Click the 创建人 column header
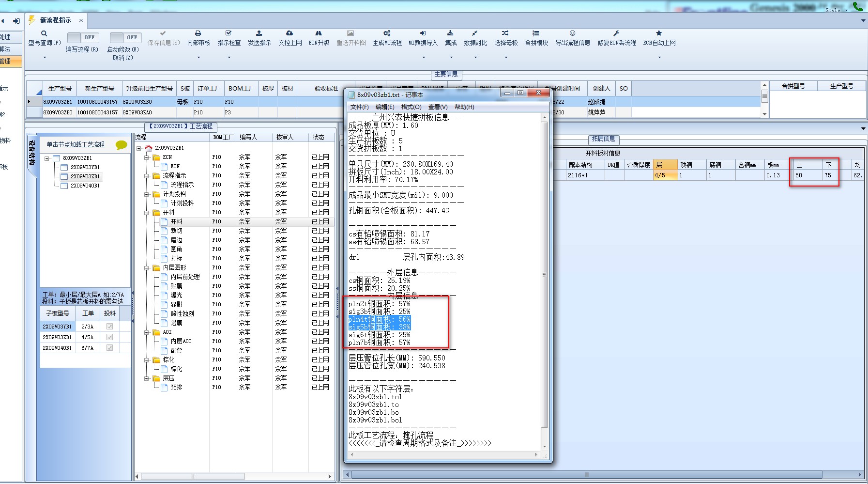 coord(601,89)
